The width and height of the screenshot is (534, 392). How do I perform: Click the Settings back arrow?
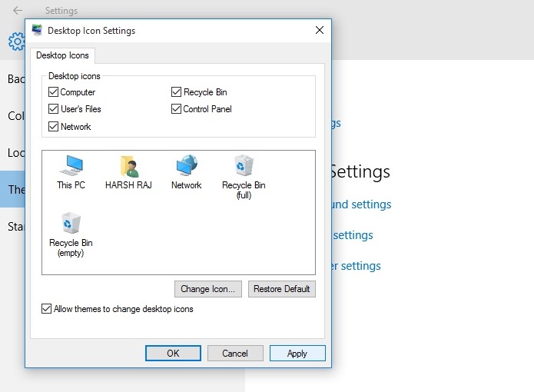coord(18,11)
